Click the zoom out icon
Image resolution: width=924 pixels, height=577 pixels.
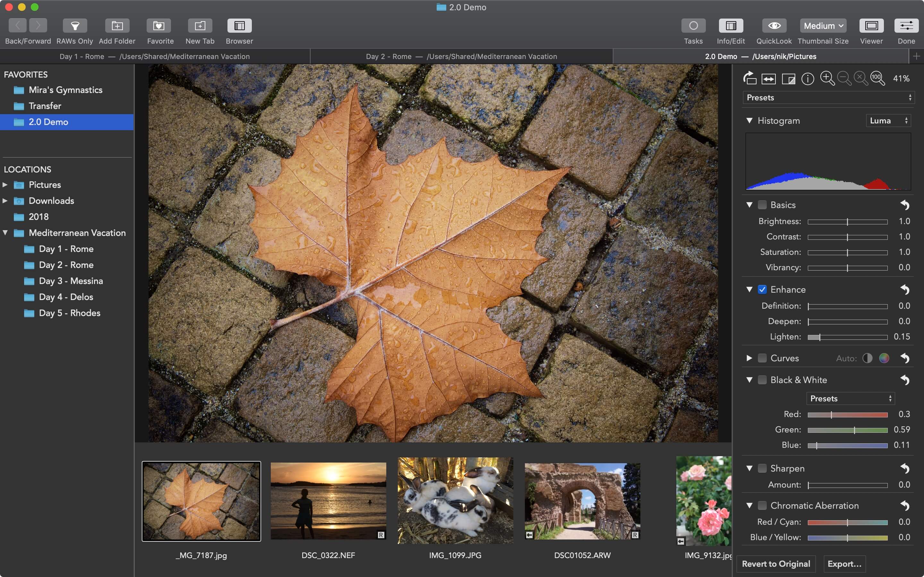point(843,78)
